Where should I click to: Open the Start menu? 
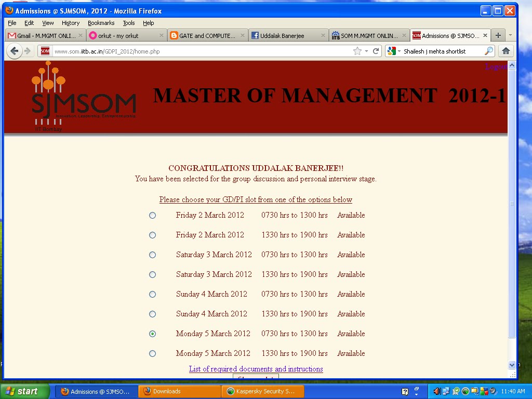click(24, 391)
